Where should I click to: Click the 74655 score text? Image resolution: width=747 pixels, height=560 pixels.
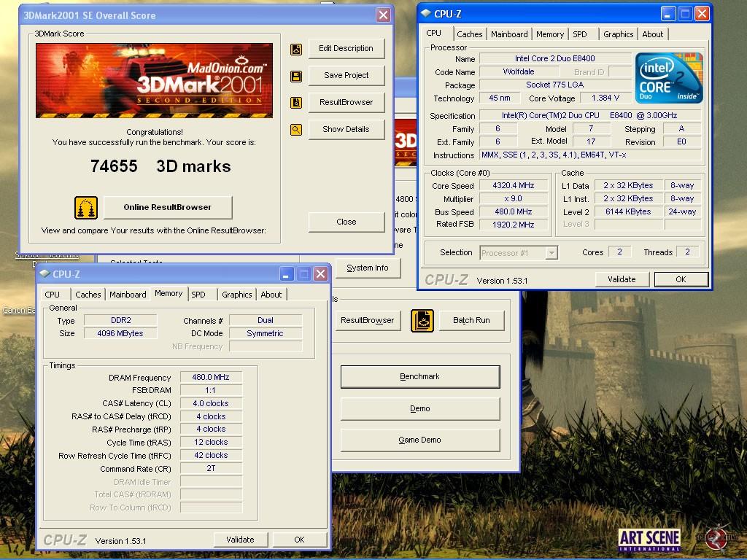(x=114, y=166)
